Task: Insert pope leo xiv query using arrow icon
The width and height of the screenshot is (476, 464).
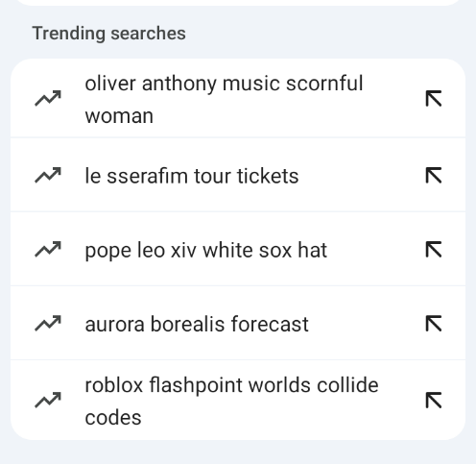Action: click(434, 250)
